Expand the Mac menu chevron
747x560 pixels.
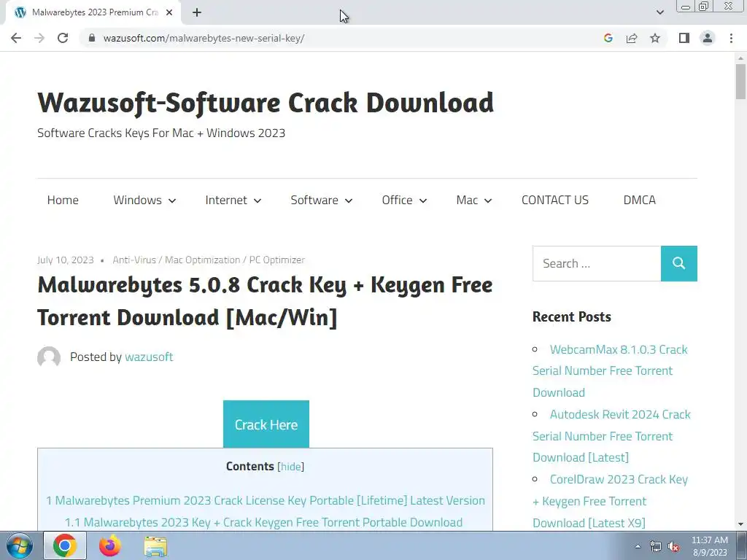(488, 201)
